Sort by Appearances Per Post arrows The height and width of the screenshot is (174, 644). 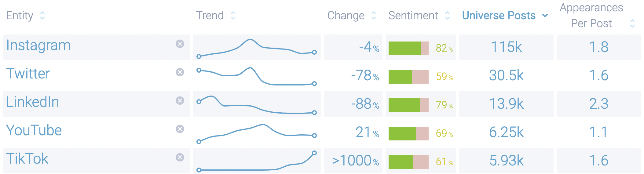[632, 24]
